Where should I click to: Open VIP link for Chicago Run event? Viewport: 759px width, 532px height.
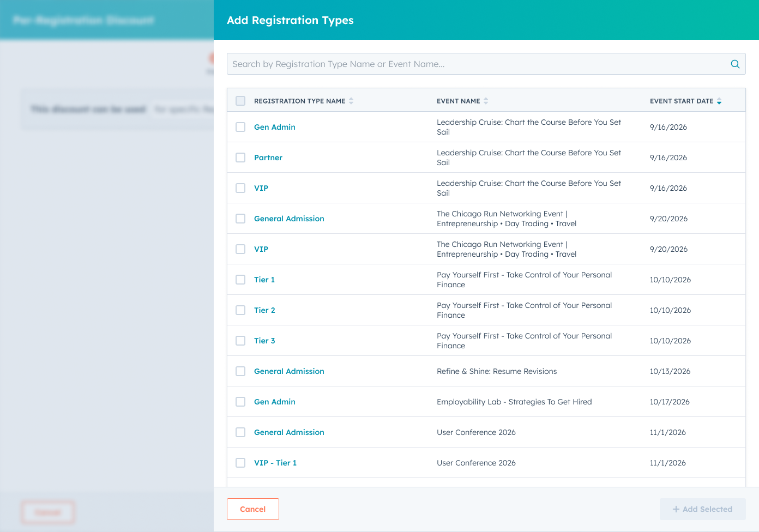point(261,249)
